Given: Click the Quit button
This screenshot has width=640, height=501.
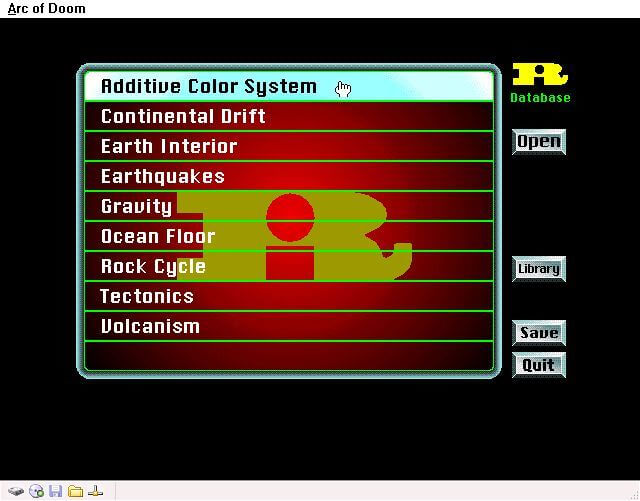Looking at the screenshot, I should pos(539,365).
